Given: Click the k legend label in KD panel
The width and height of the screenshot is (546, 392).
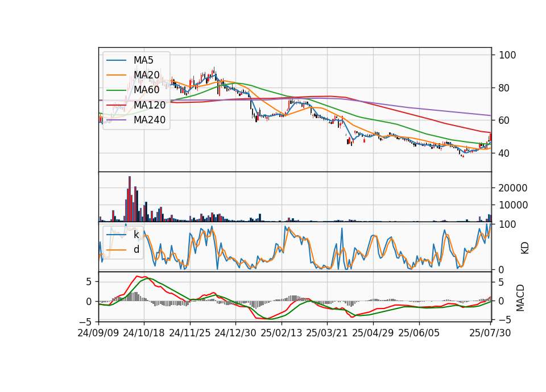Looking at the screenshot, I should pos(136,235).
